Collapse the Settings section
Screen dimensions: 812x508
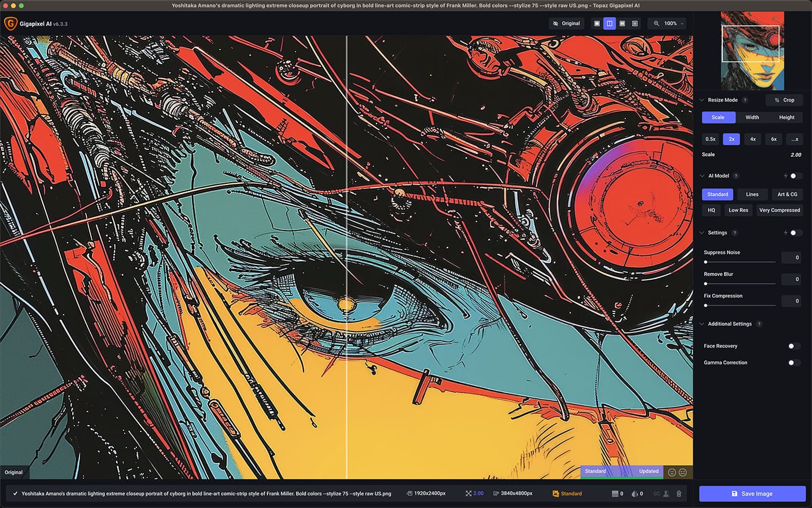click(x=702, y=233)
